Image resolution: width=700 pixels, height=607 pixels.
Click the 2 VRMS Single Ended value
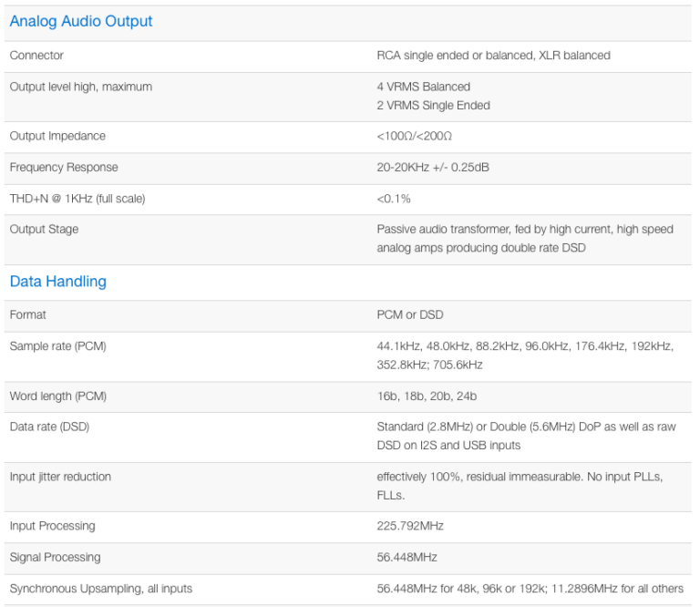(433, 105)
